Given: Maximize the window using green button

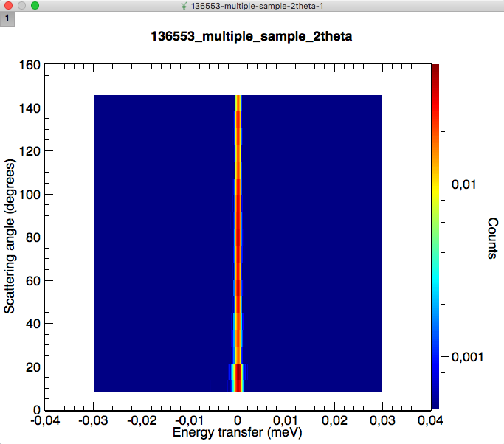Looking at the screenshot, I should 35,6.
